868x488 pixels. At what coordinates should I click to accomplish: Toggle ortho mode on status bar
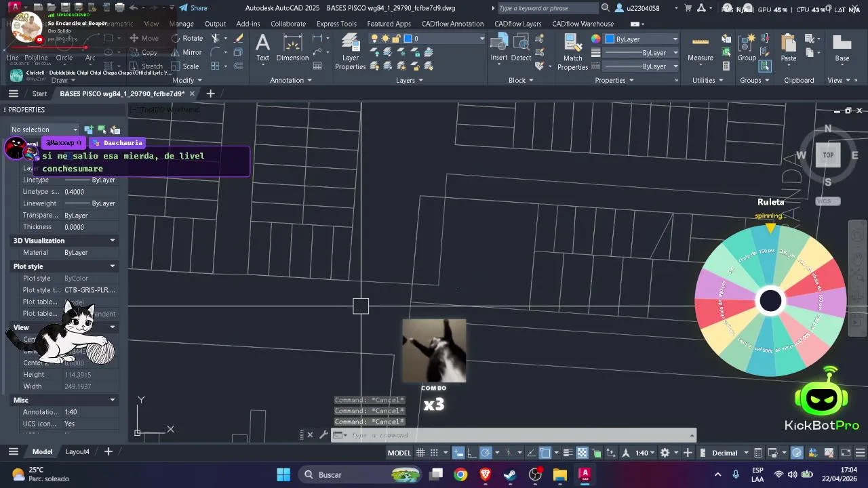click(473, 453)
